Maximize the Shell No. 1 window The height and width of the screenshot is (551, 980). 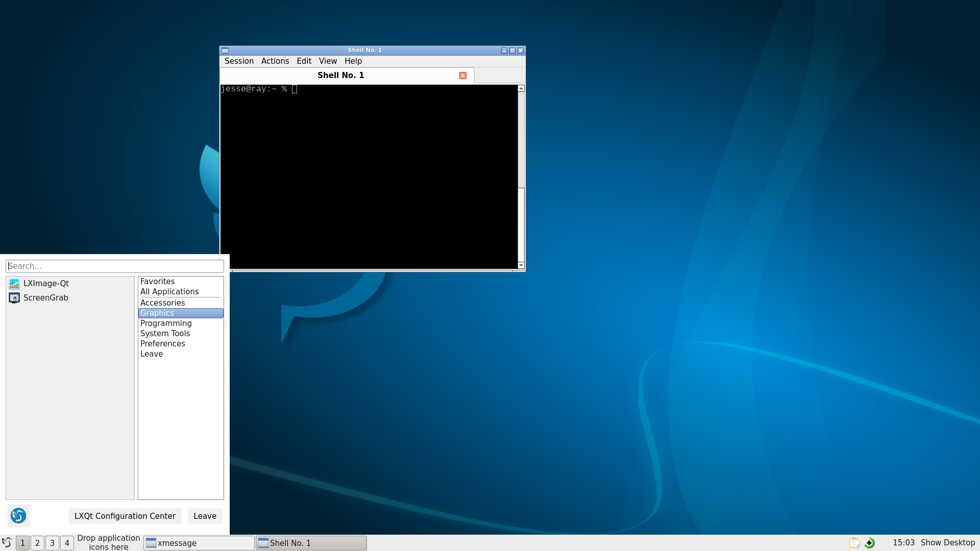point(512,51)
